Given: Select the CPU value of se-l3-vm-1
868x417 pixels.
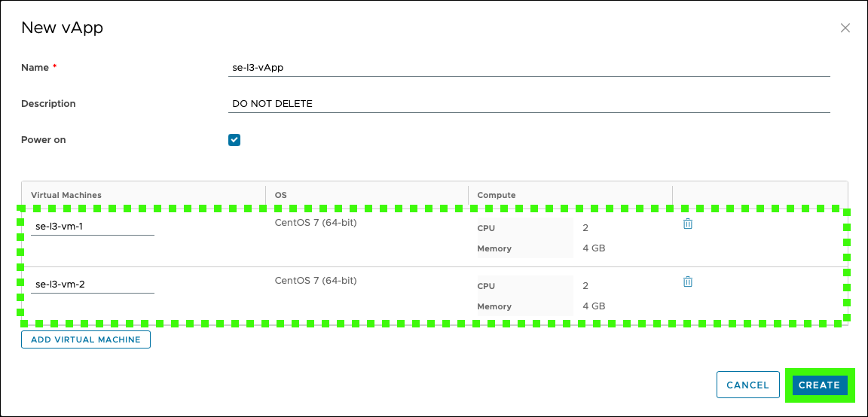Looking at the screenshot, I should coord(585,228).
